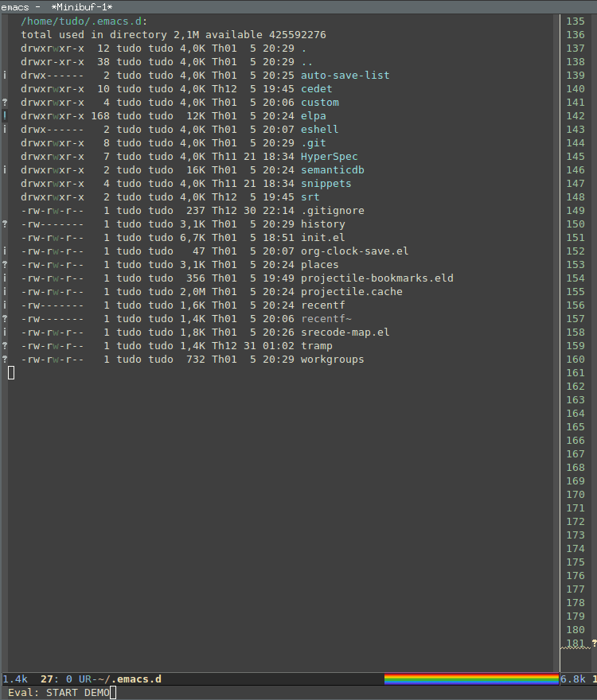Open the init.el file

[x=322, y=238]
